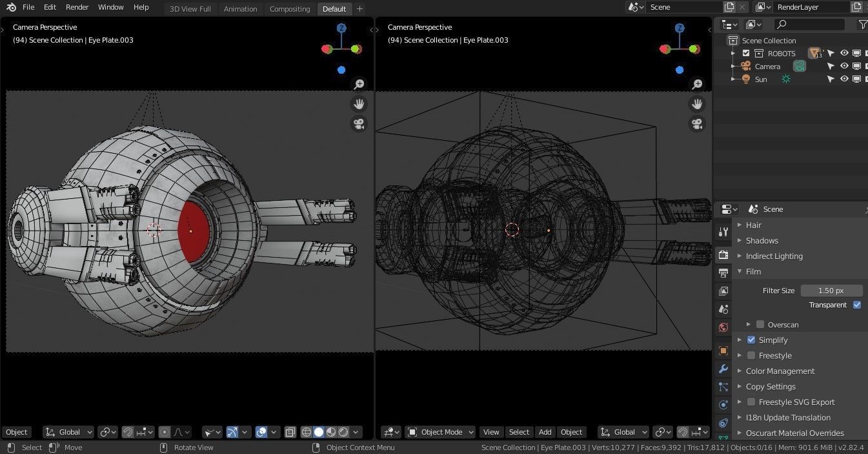Click Sun light data icon in outliner
Viewport: 868px width, 454px height.
tap(786, 79)
